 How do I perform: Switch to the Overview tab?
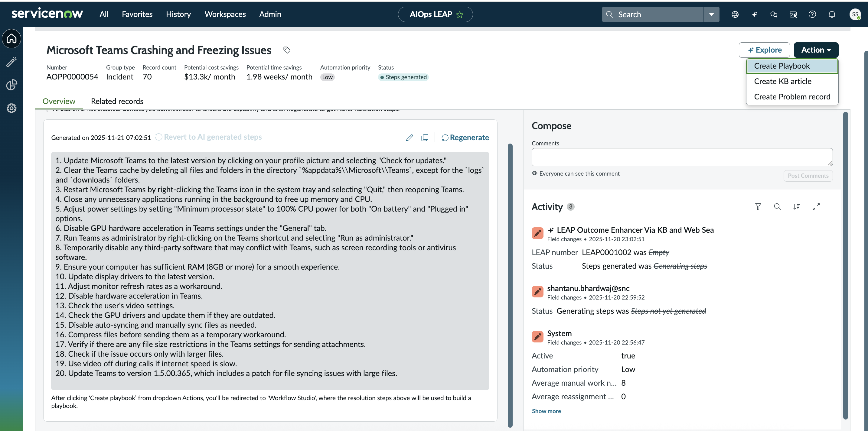tap(59, 101)
